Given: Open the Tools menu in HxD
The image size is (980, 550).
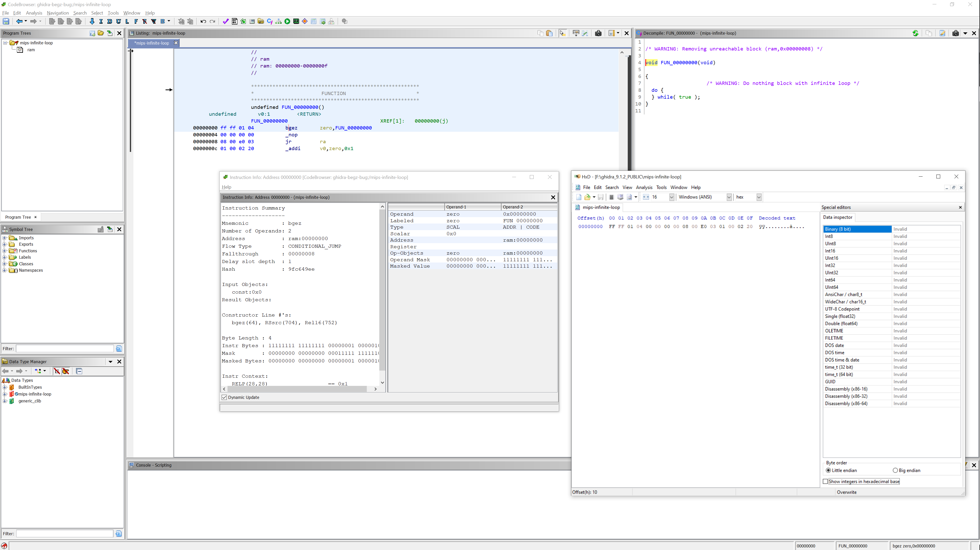Looking at the screenshot, I should point(661,187).
